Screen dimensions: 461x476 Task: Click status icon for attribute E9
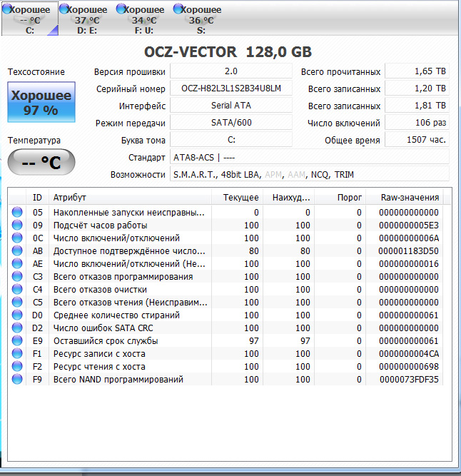tap(17, 340)
